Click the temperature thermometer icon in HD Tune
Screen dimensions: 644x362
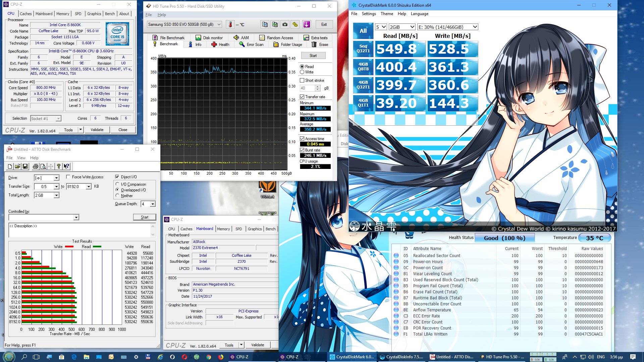point(230,24)
